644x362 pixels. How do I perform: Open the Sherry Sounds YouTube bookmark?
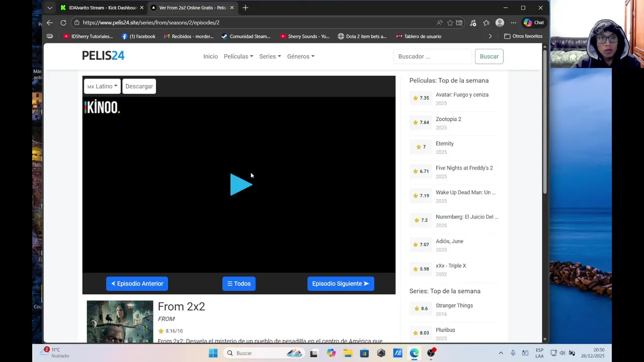pyautogui.click(x=304, y=36)
